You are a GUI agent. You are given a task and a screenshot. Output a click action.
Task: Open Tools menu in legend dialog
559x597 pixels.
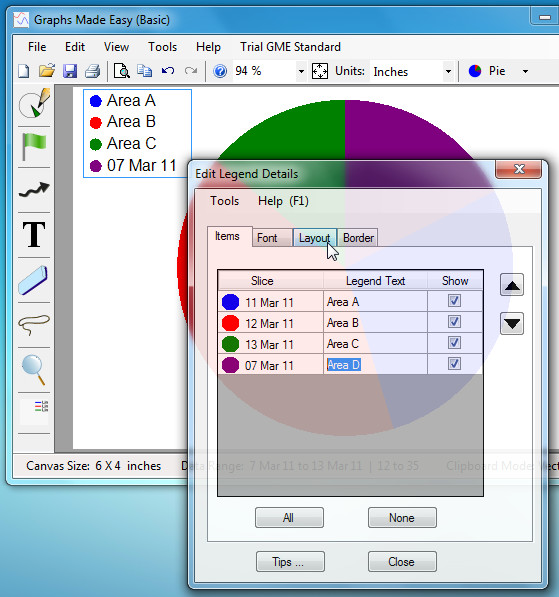(225, 201)
